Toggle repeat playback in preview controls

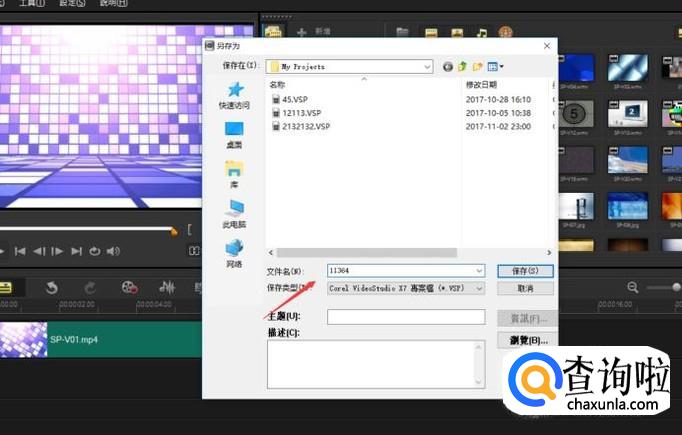click(95, 251)
